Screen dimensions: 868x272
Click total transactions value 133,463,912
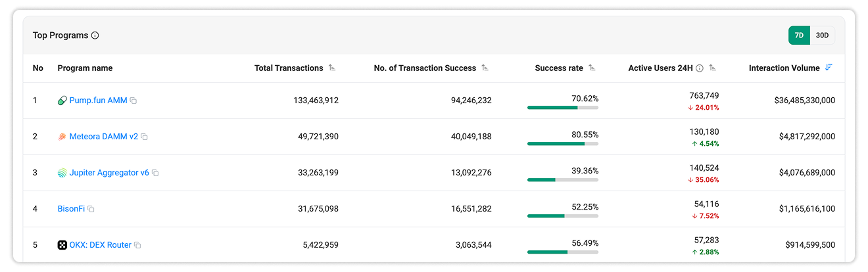click(316, 101)
